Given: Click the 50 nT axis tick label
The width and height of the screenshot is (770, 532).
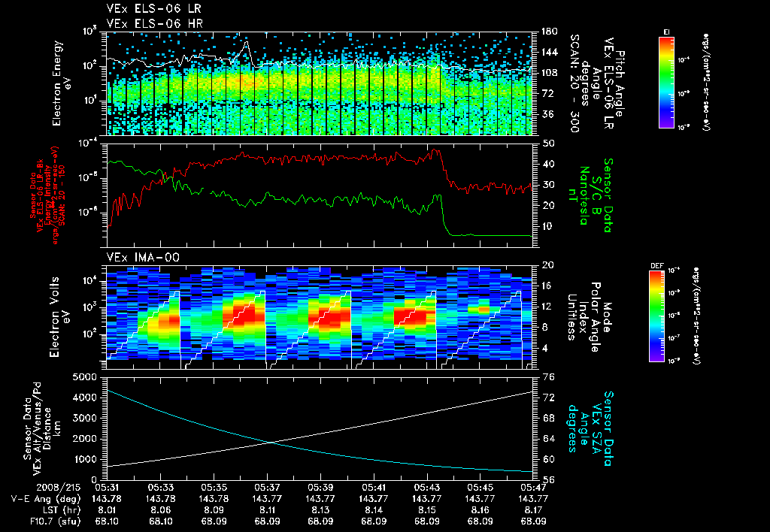Looking at the screenshot, I should click(x=548, y=144).
